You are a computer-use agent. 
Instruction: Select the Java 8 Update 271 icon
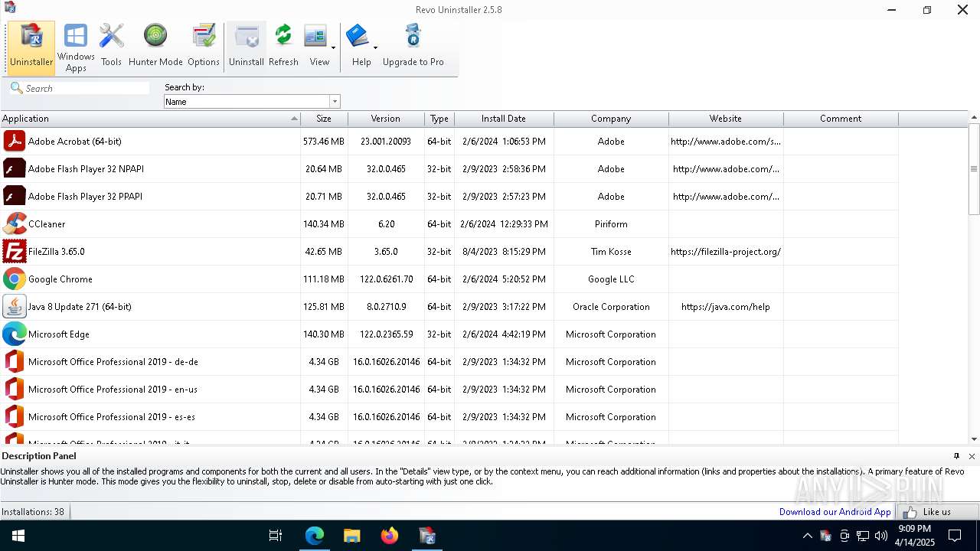coord(15,307)
